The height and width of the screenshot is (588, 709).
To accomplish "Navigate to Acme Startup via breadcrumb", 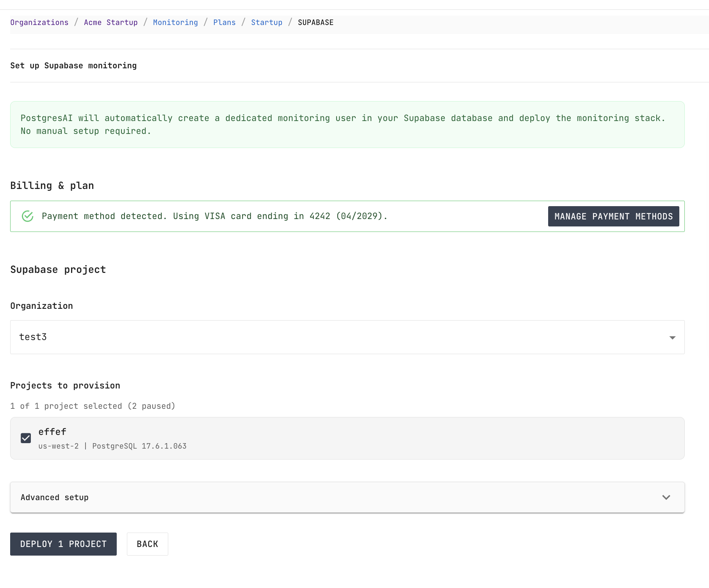I will click(110, 22).
